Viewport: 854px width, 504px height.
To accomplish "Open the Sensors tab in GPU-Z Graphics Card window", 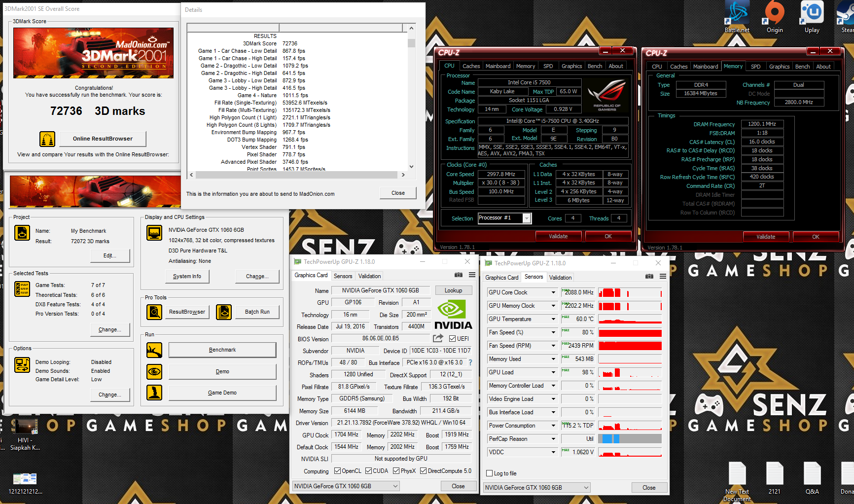I will click(x=343, y=276).
